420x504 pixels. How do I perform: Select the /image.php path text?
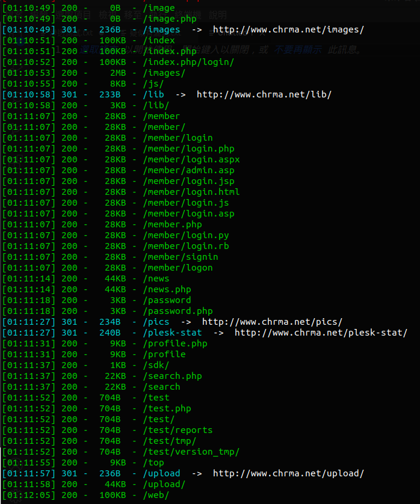click(170, 19)
